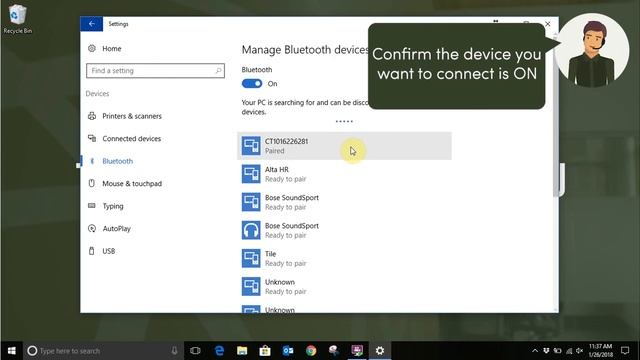Click the taskbar search box

coord(103,351)
